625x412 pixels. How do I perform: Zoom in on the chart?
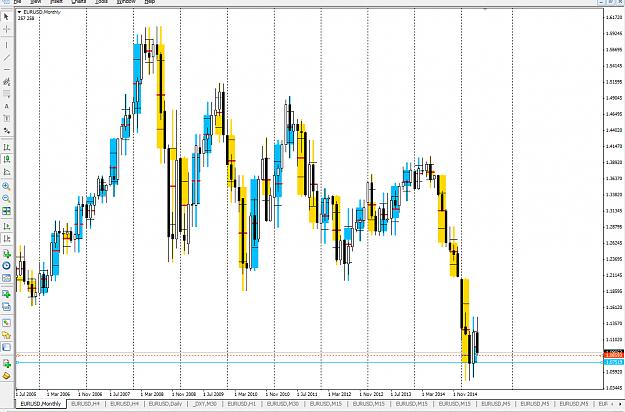(6, 186)
